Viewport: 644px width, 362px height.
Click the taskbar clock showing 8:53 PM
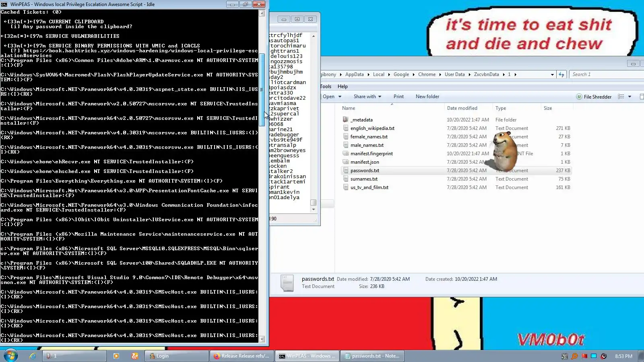click(623, 356)
